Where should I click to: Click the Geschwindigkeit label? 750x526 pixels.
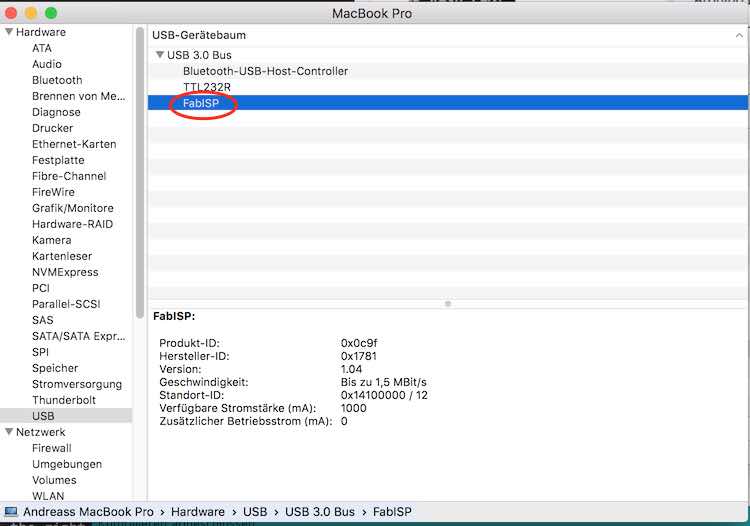[x=203, y=382]
